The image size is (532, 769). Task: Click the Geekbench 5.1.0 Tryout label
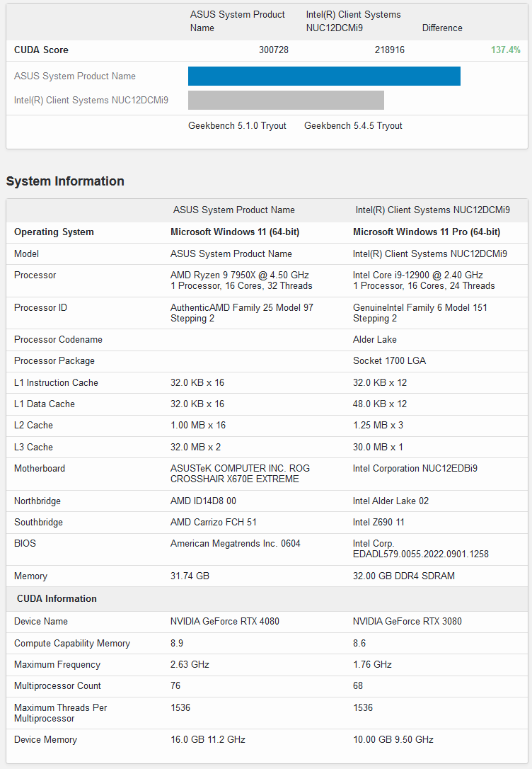click(237, 126)
